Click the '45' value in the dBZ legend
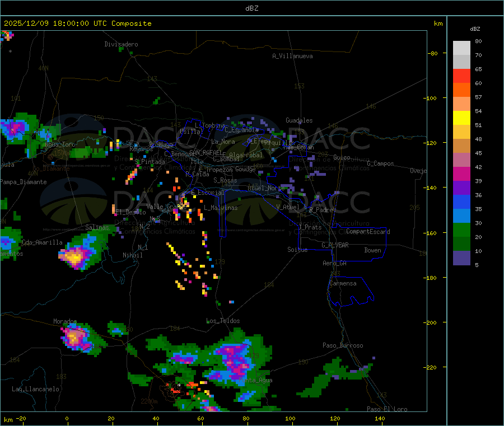The height and width of the screenshot is (426, 504). click(x=478, y=153)
